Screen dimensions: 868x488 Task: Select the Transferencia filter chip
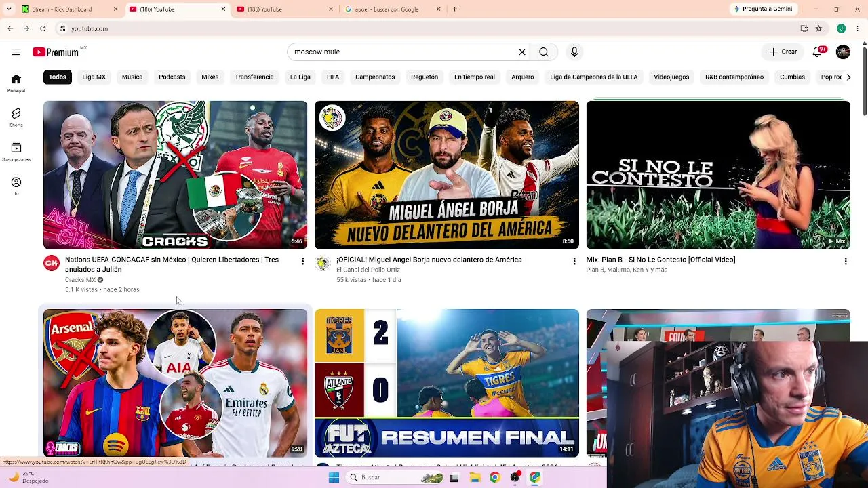point(254,77)
